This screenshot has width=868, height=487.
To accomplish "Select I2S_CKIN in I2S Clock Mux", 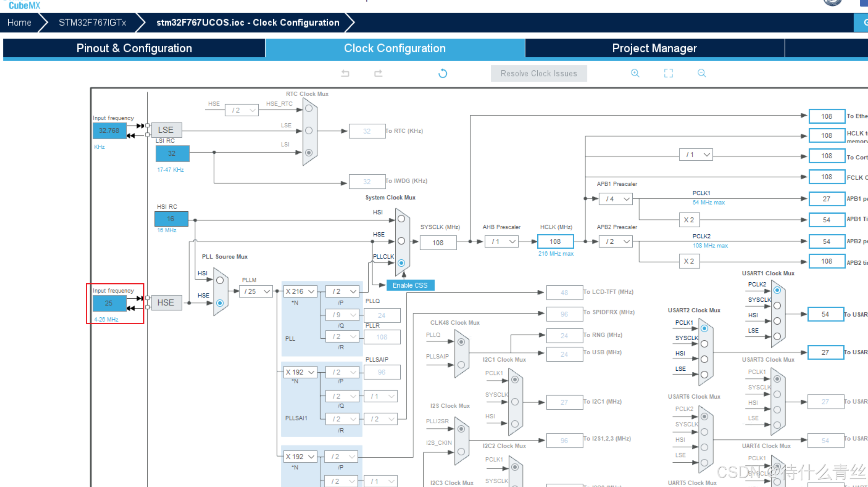I will point(461,452).
